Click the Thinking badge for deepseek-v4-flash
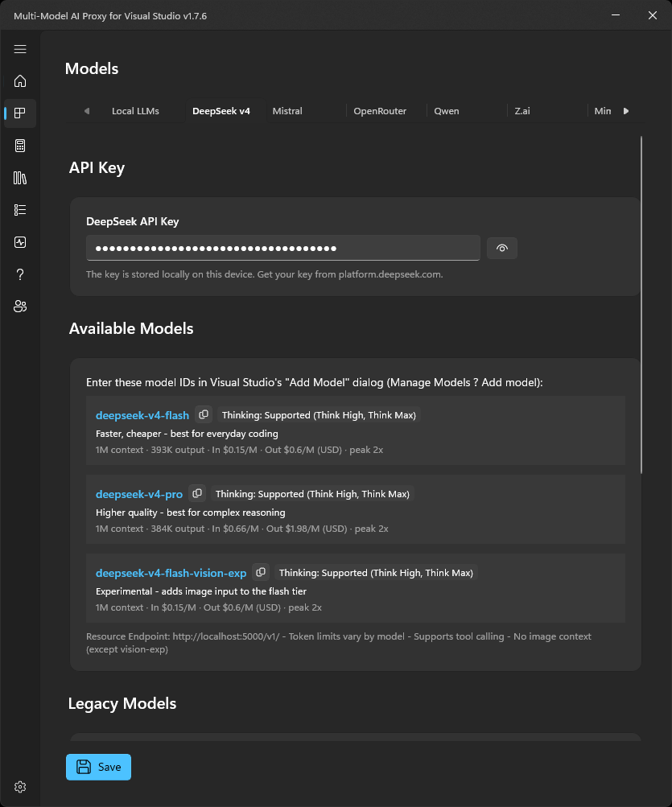Image resolution: width=672 pixels, height=807 pixels. coord(319,415)
